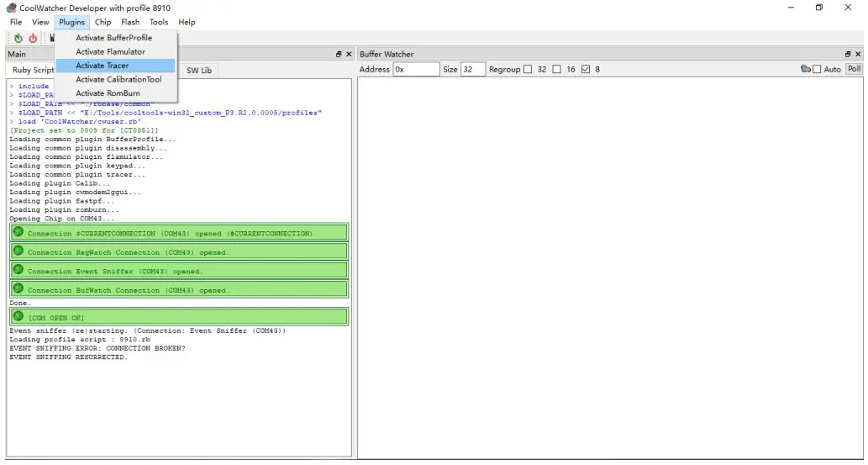Select Activate RomBurn plugin option
Viewport: 868px width, 465px height.
point(108,93)
